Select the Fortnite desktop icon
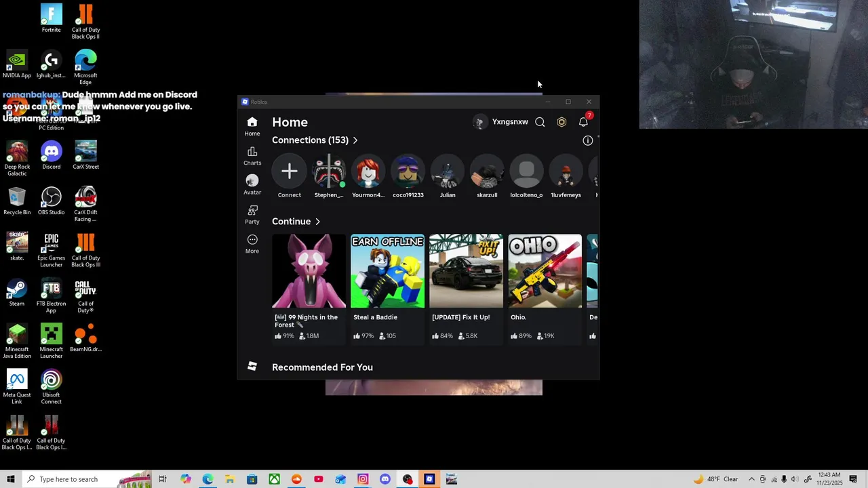Screen dimensions: 868x488 51,18
